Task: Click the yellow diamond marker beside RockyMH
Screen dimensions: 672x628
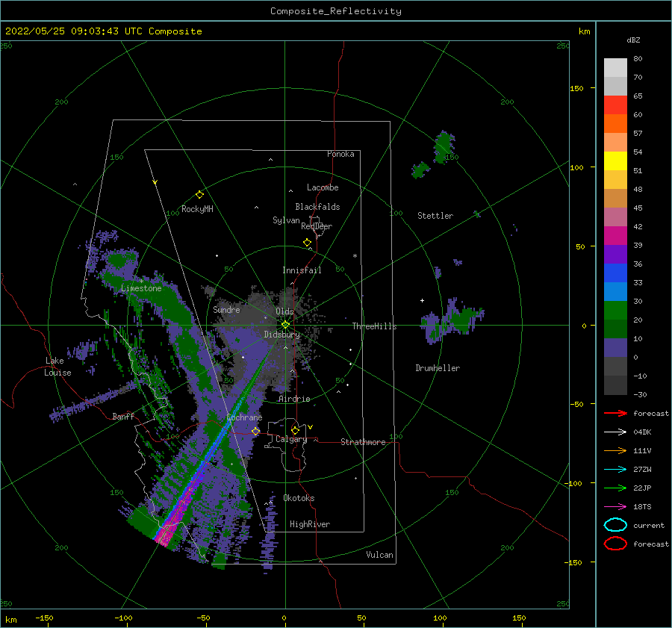Action: pyautogui.click(x=199, y=195)
